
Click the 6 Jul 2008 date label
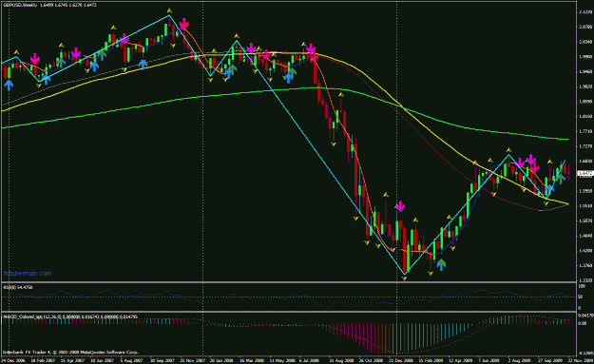tap(309, 360)
